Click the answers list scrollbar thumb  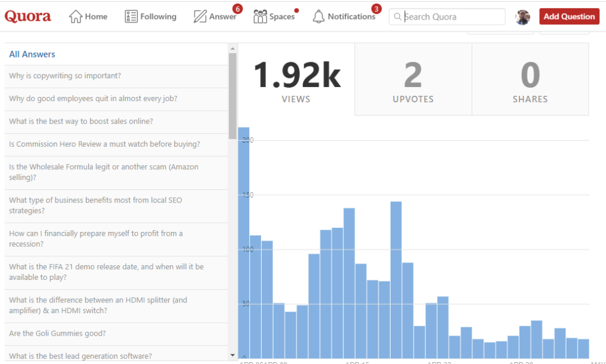[x=232, y=96]
